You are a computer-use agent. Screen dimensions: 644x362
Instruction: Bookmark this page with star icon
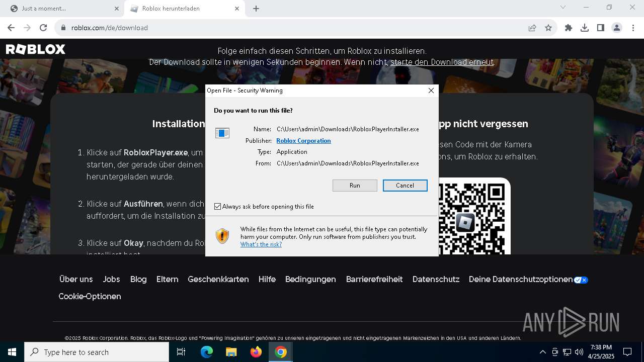point(548,28)
